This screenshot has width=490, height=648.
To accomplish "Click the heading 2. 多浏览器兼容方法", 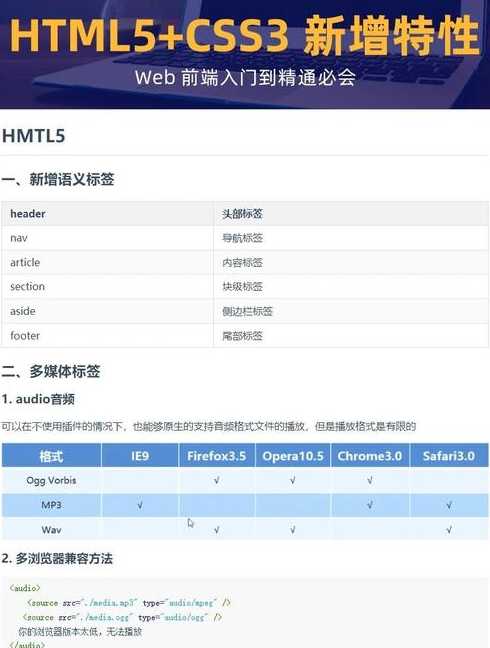I will [x=57, y=559].
